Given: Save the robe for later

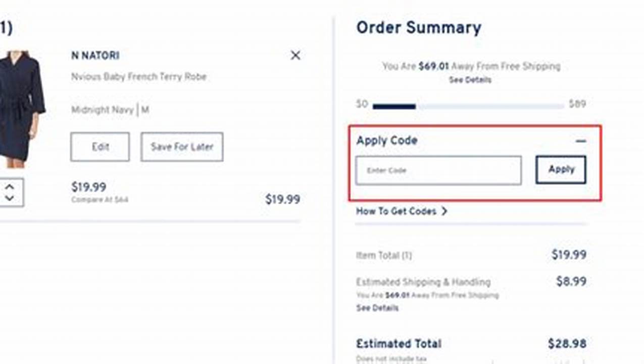Looking at the screenshot, I should pos(182,147).
